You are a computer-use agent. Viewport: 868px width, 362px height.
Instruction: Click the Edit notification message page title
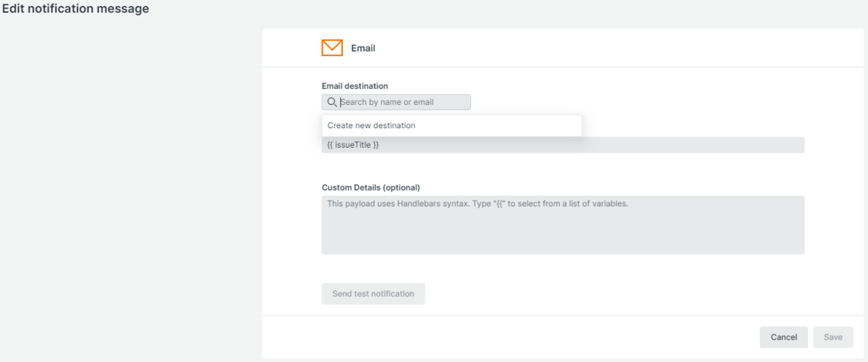point(75,9)
